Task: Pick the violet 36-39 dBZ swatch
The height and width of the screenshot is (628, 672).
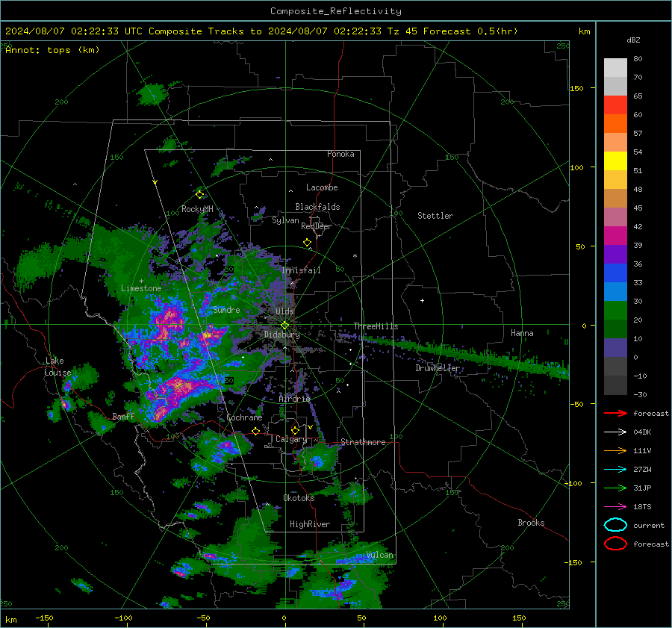Action: 615,254
